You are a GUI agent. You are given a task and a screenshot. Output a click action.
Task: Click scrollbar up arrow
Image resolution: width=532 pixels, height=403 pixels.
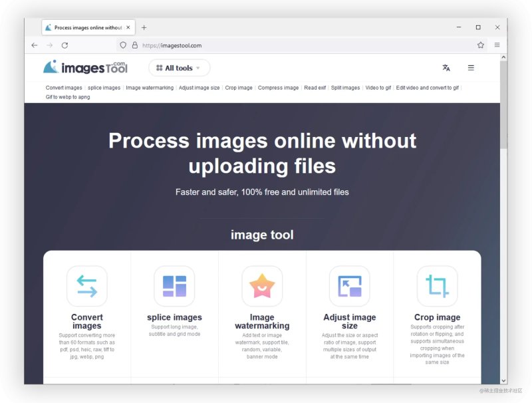point(503,57)
